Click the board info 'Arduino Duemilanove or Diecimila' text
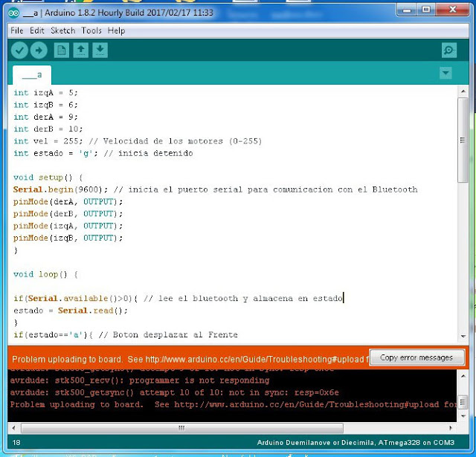Screen dimensions: 476x457 click(356, 443)
